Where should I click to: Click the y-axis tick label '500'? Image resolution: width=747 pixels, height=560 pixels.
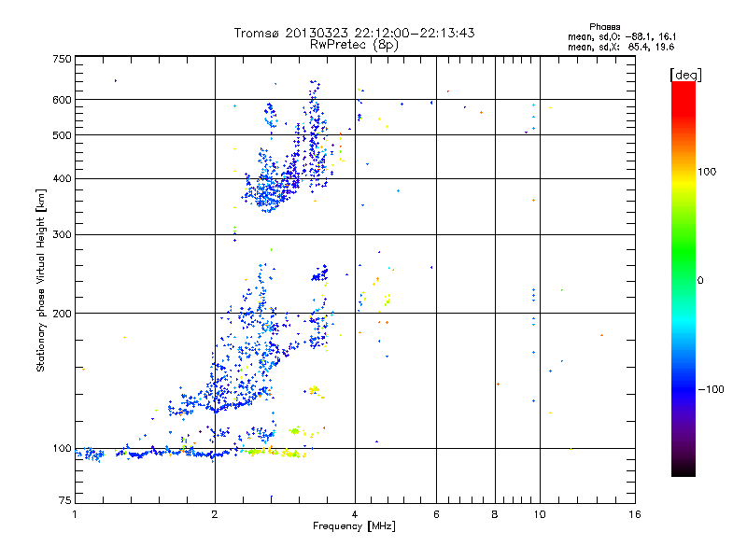[63, 135]
